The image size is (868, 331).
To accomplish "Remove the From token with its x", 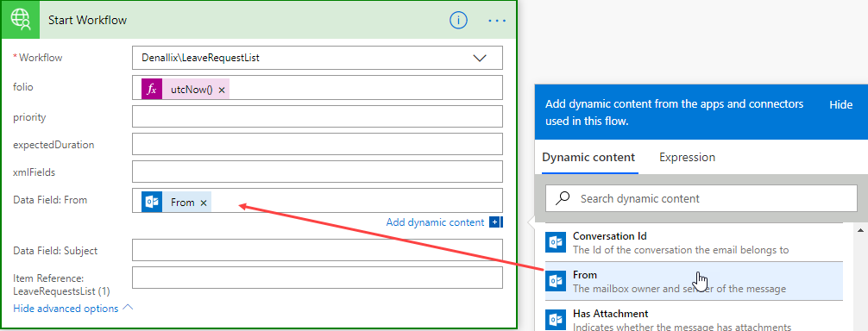I will click(203, 203).
